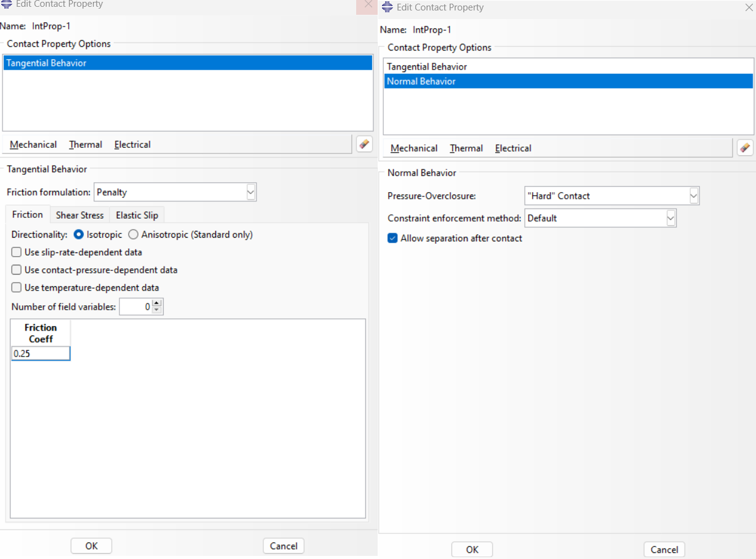
Task: Open Electrical menu in left dialog
Action: pyautogui.click(x=132, y=145)
